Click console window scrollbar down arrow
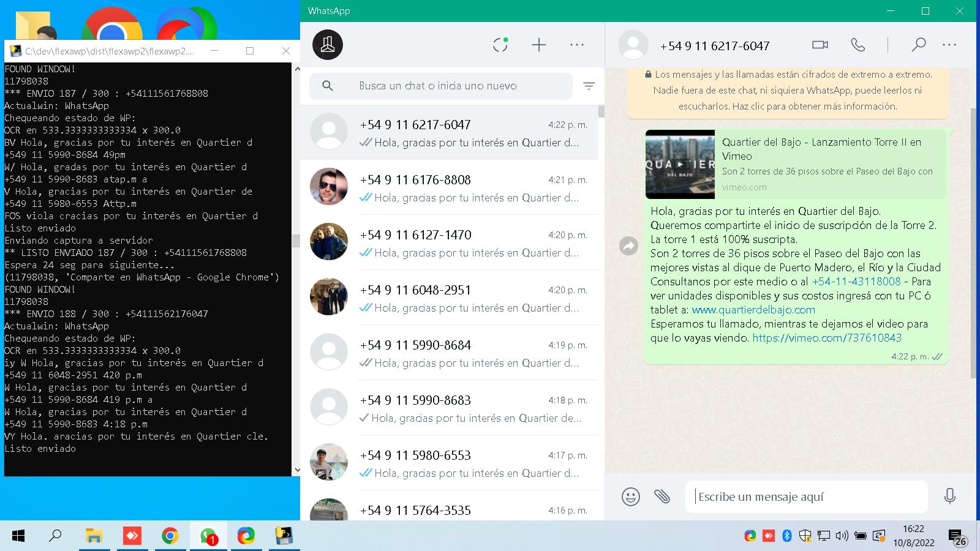The height and width of the screenshot is (551, 980). tap(296, 470)
